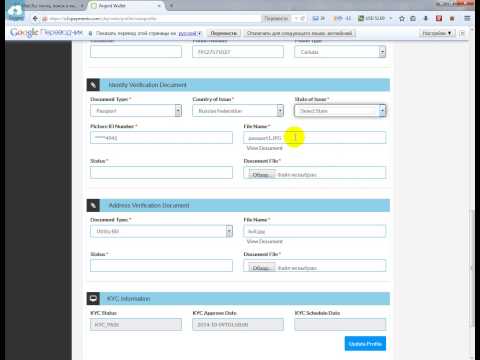Click the red extension icon in toolbar
The width and height of the screenshot is (480, 360).
click(439, 18)
